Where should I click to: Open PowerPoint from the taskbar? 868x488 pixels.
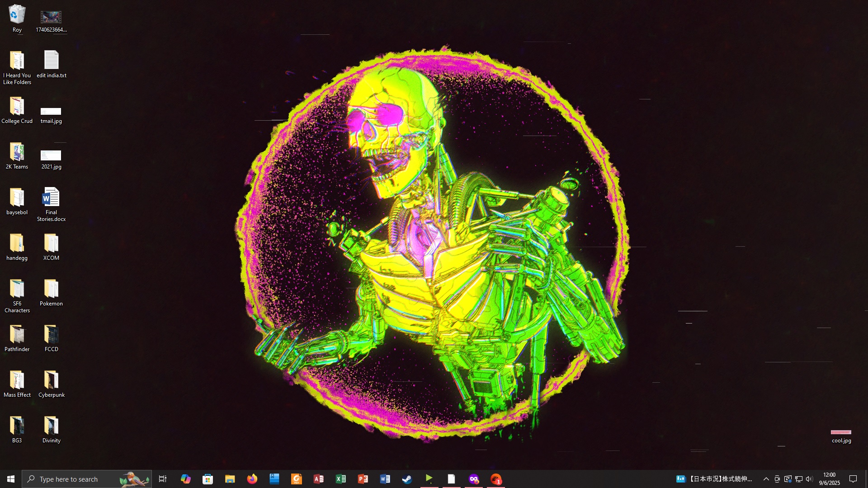click(x=363, y=479)
